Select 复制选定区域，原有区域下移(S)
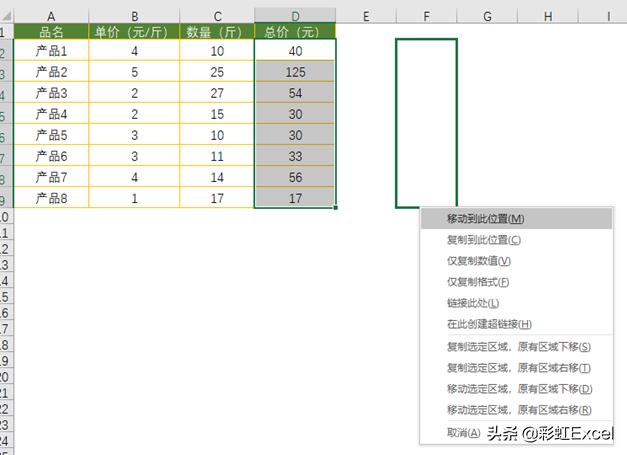The width and height of the screenshot is (627, 455). [516, 347]
